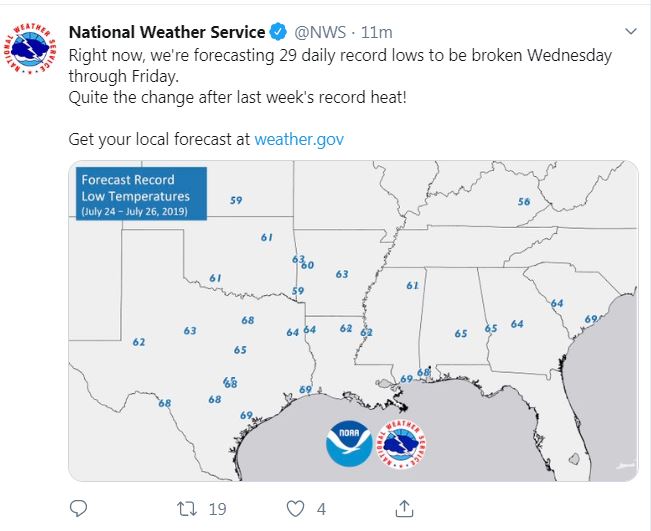The width and height of the screenshot is (651, 531).
Task: Click the like count 4
Action: (322, 509)
